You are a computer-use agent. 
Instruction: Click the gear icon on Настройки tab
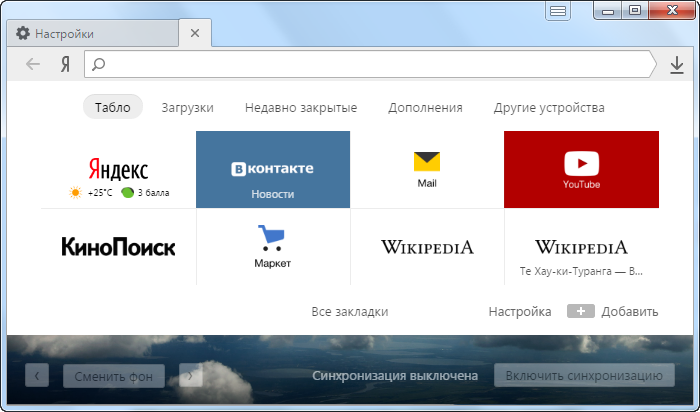click(x=23, y=33)
